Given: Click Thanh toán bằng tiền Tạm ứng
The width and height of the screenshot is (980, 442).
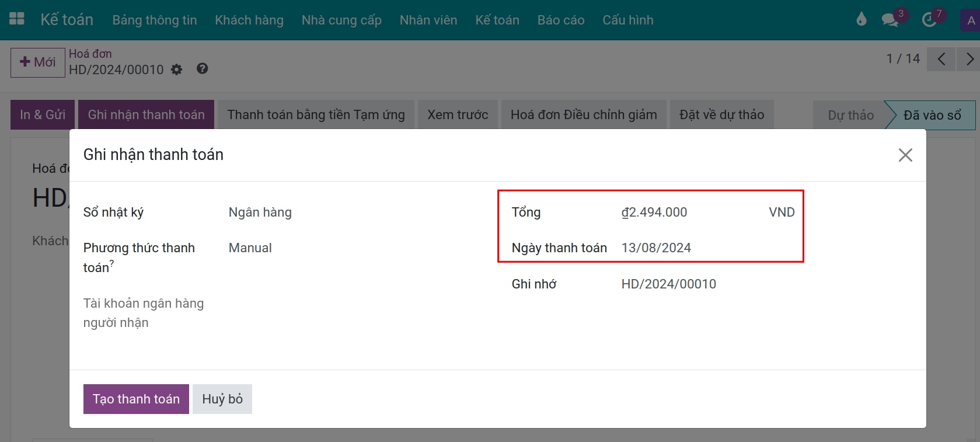Looking at the screenshot, I should (x=316, y=114).
